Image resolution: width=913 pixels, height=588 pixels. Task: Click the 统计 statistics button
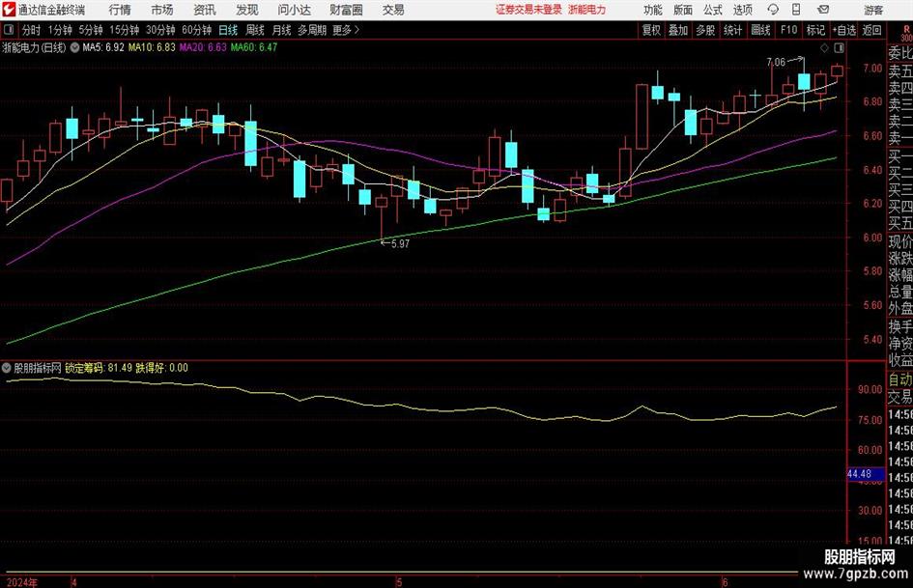coord(732,30)
